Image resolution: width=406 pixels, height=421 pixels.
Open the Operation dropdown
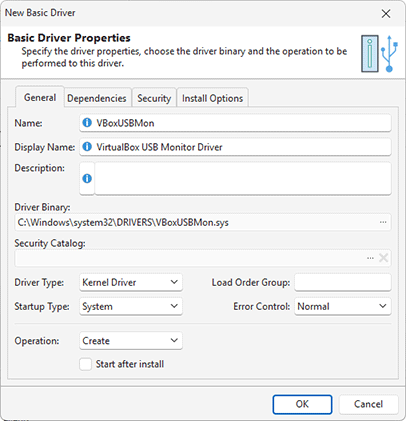tap(131, 341)
